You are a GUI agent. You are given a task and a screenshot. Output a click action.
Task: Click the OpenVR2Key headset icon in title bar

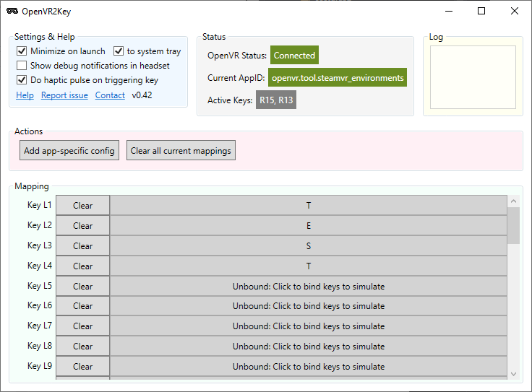[12, 11]
